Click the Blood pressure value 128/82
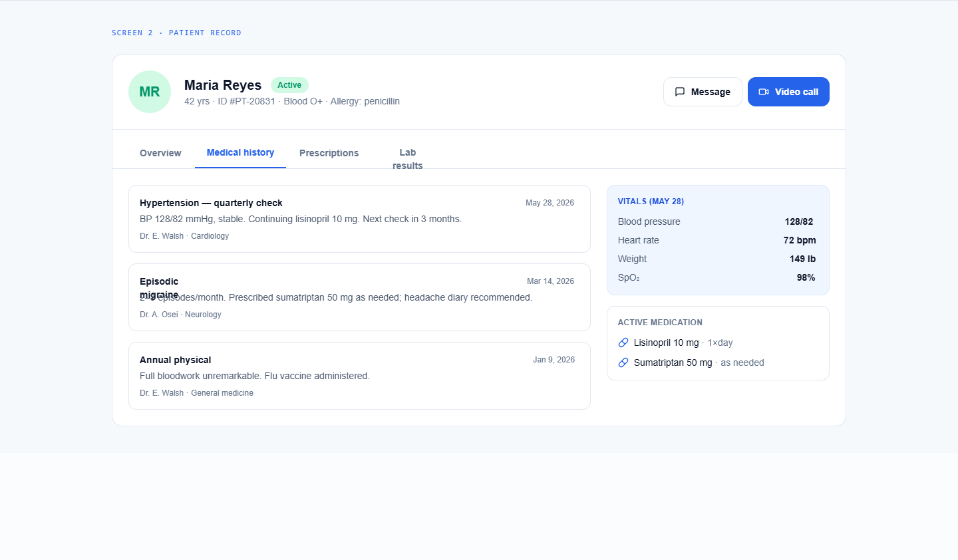Viewport: 958px width, 560px height. coord(799,221)
